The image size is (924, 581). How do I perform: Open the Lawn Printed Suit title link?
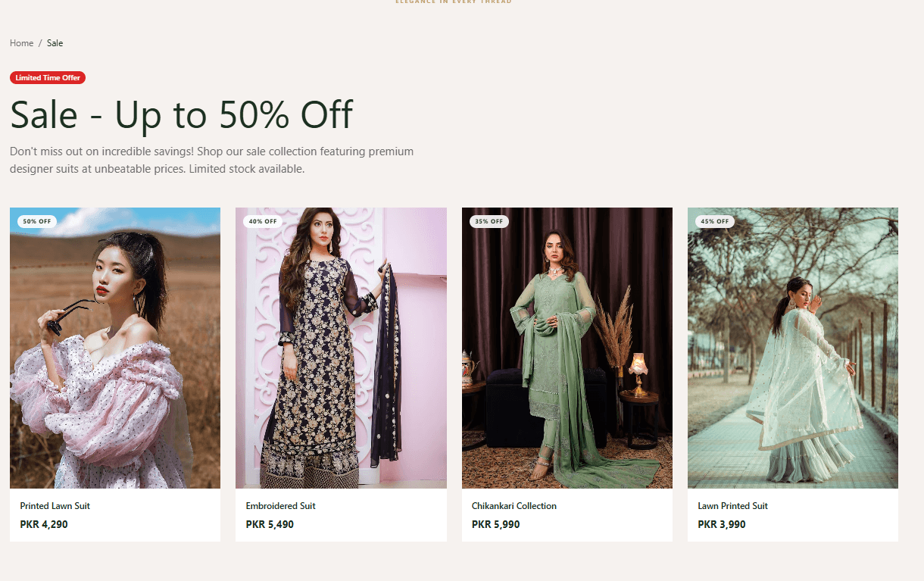click(733, 506)
